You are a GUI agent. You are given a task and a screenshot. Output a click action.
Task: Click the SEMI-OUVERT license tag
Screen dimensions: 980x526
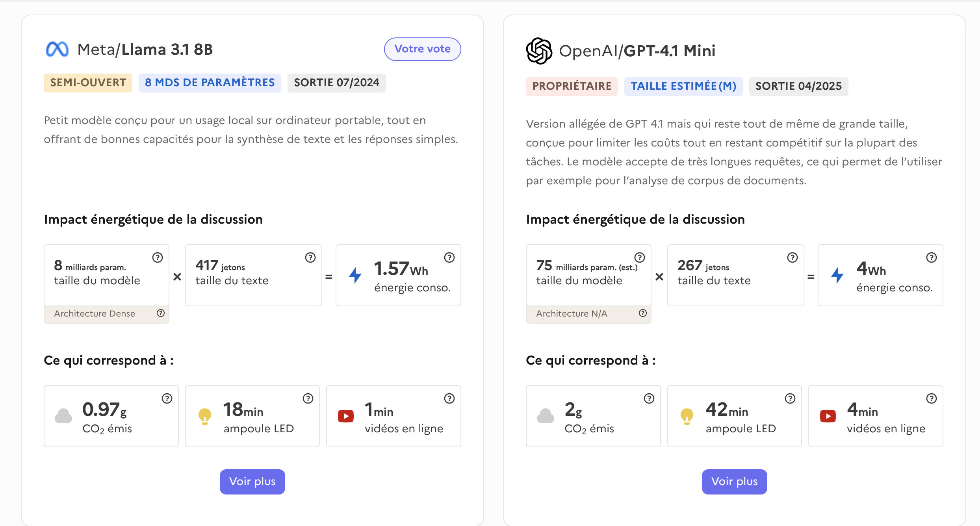(88, 83)
